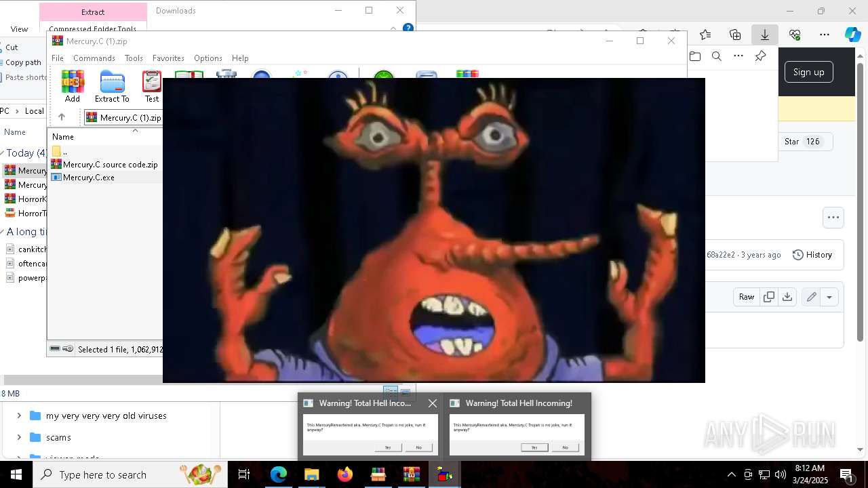Image resolution: width=868 pixels, height=488 pixels.
Task: Copy raw file icon on GitHub
Action: coord(769,297)
